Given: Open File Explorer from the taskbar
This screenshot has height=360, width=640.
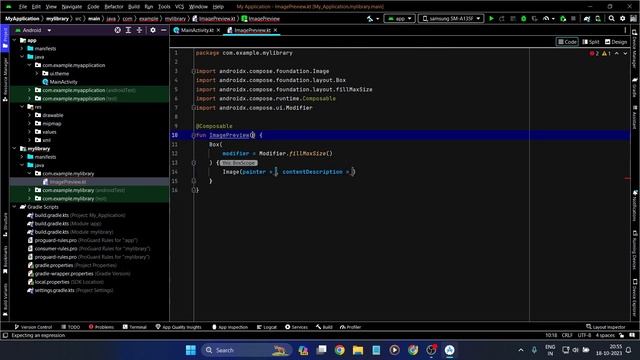Looking at the screenshot, I should [x=358, y=350].
